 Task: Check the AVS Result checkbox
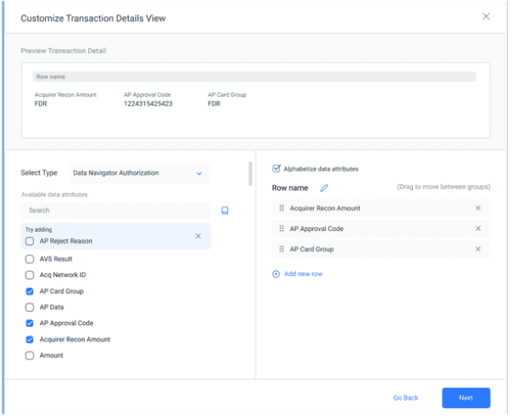30,259
